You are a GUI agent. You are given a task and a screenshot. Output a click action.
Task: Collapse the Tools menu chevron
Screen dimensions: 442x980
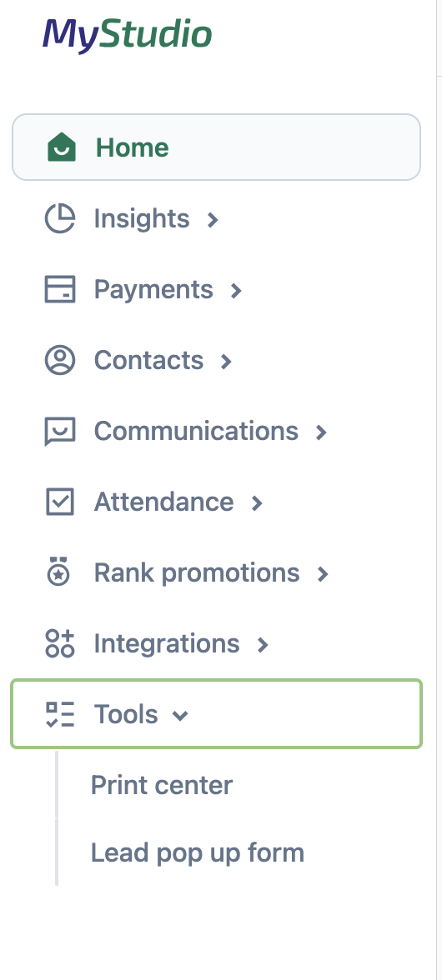pos(180,715)
